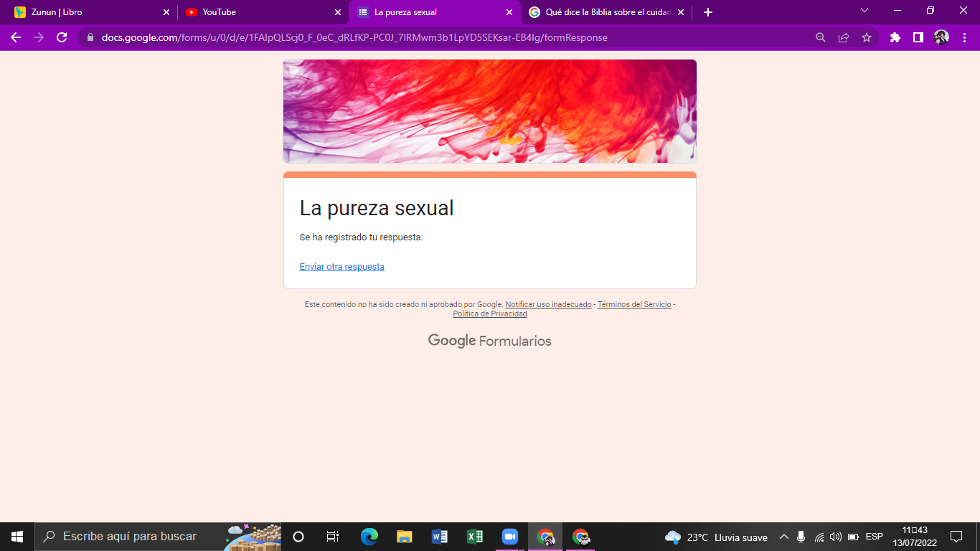Open the taskbar clock and date
The width and height of the screenshot is (980, 551).
[x=915, y=537]
